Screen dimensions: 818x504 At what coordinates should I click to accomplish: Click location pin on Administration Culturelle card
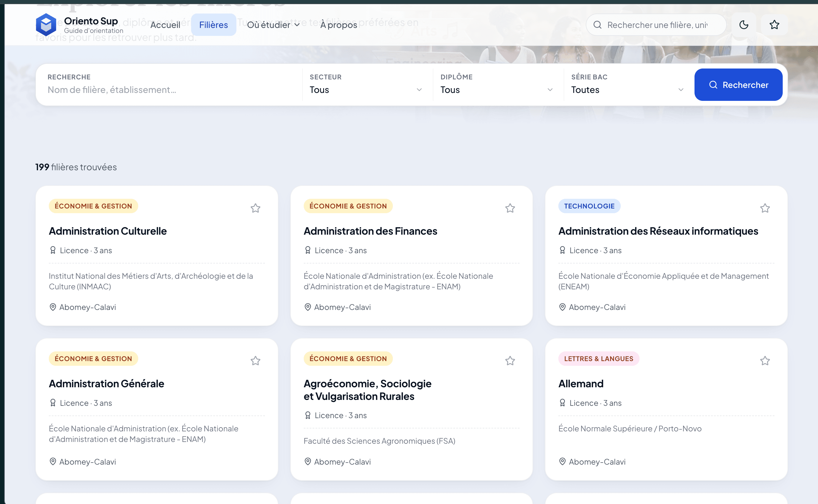[53, 307]
